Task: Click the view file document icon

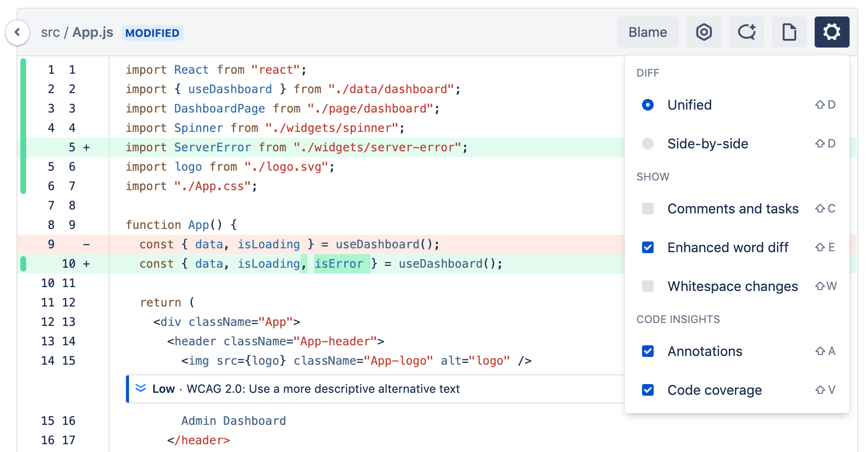Action: [x=789, y=32]
